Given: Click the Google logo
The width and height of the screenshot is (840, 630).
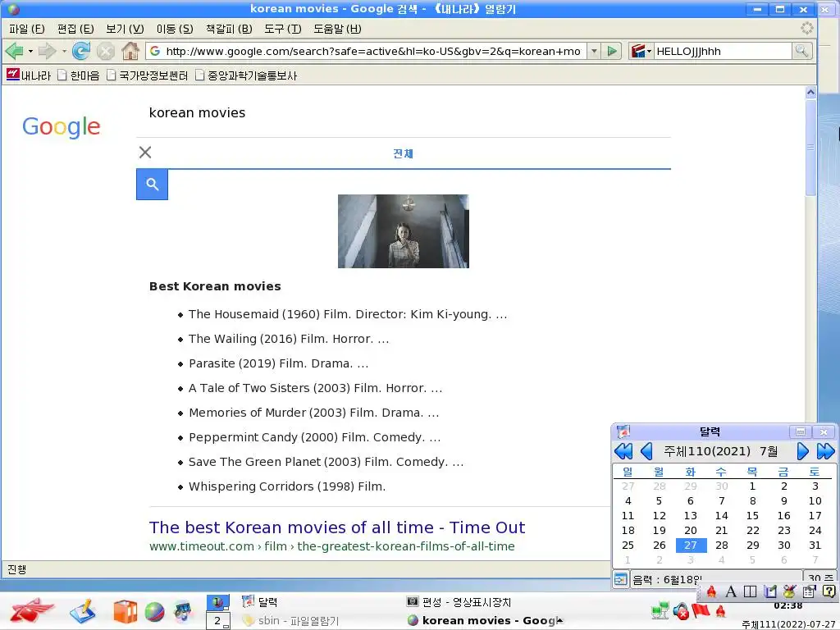Looking at the screenshot, I should coord(61,126).
